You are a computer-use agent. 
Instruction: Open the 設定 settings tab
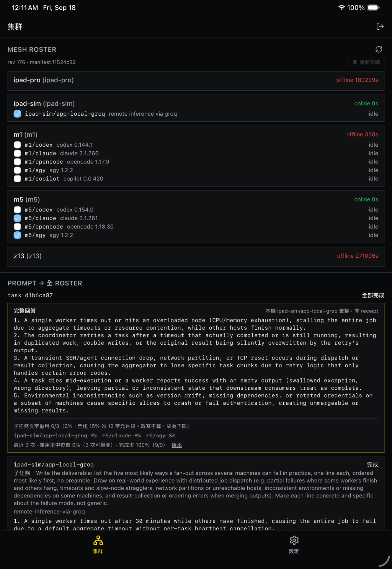(294, 544)
